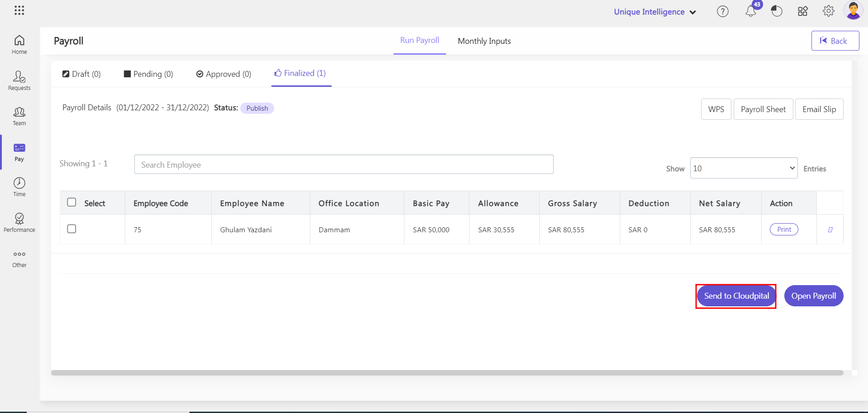Open the Pending (0) tab
Image resolution: width=868 pixels, height=413 pixels.
click(148, 74)
